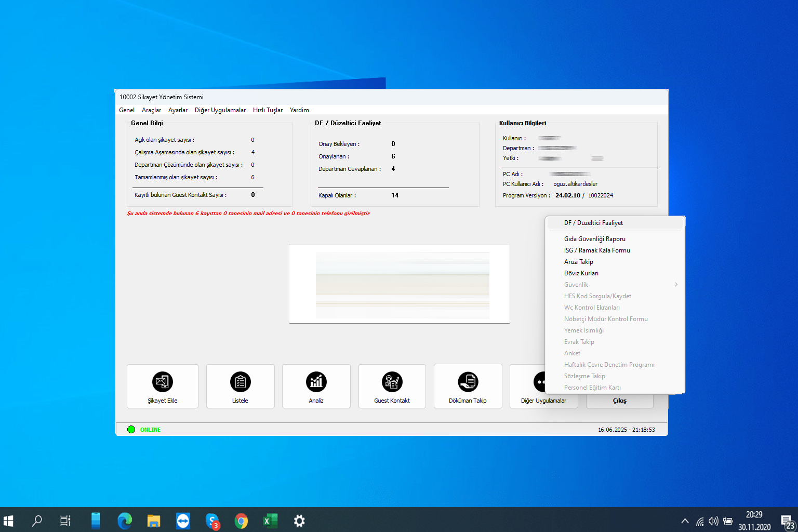This screenshot has width=798, height=532.
Task: Expand the Güvenlik submenu arrow
Action: (x=676, y=285)
